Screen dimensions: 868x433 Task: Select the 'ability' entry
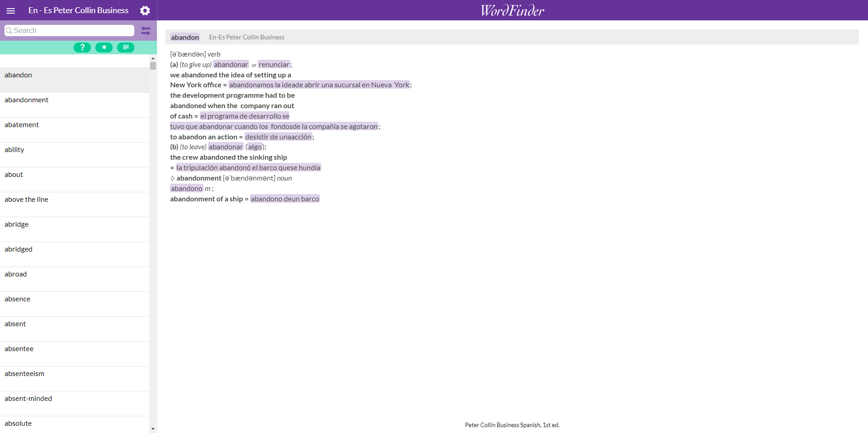point(14,149)
